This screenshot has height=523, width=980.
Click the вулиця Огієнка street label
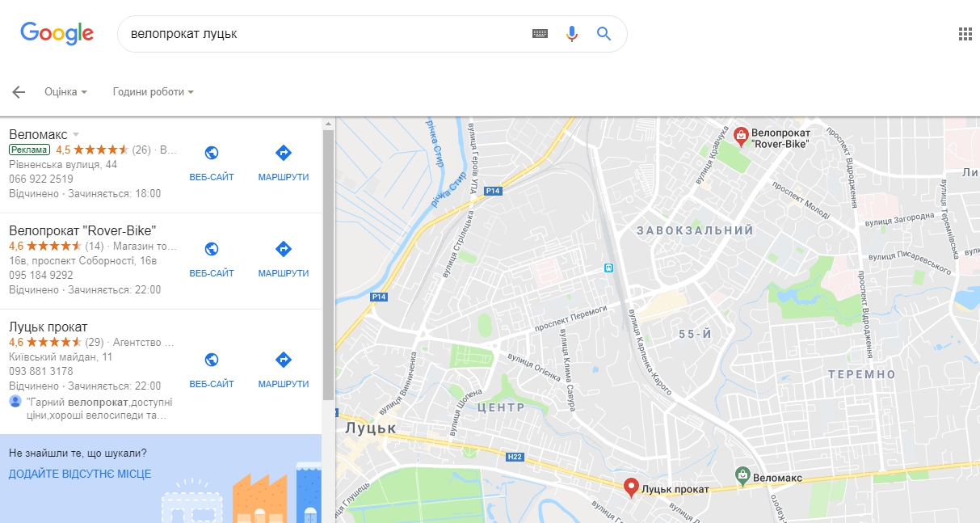pyautogui.click(x=534, y=366)
